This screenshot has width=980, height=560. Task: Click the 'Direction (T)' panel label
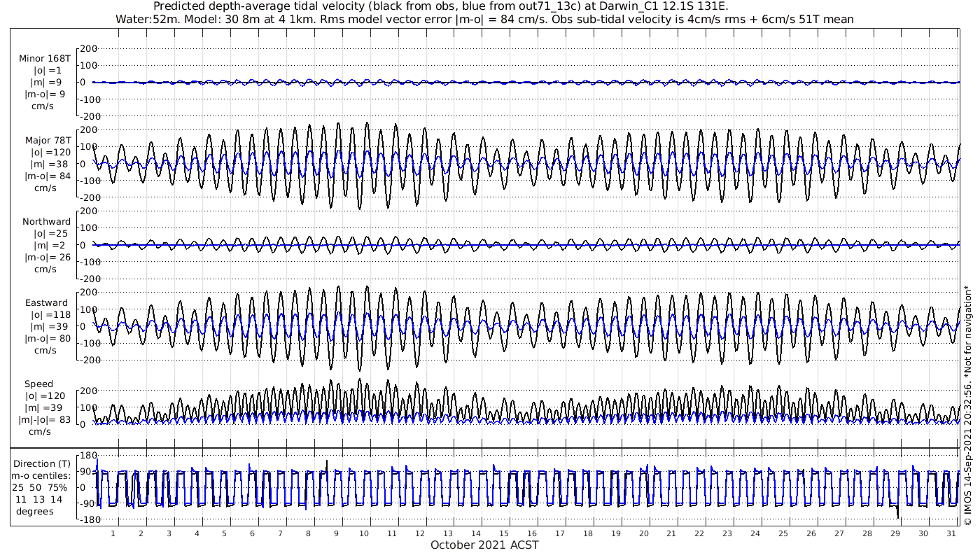click(43, 464)
